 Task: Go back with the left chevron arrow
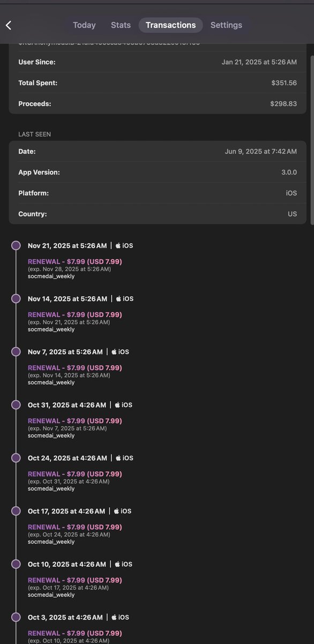pos(9,25)
